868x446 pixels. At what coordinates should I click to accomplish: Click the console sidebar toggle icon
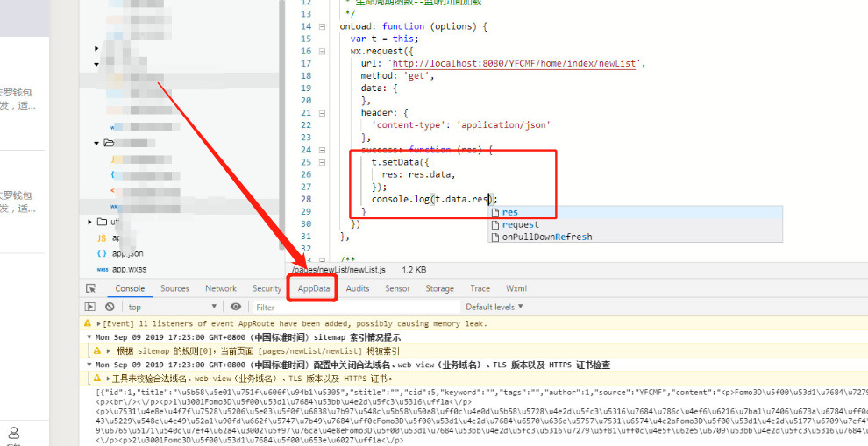(x=89, y=307)
